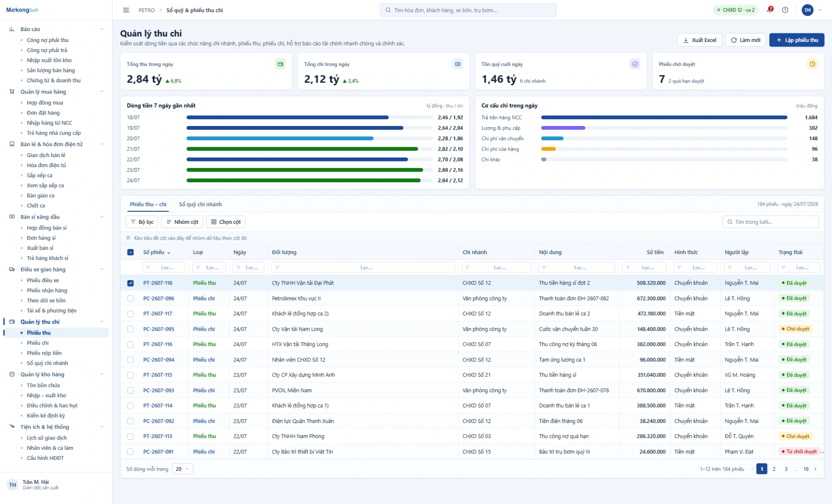Open Công nợ phải thu report

48,40
